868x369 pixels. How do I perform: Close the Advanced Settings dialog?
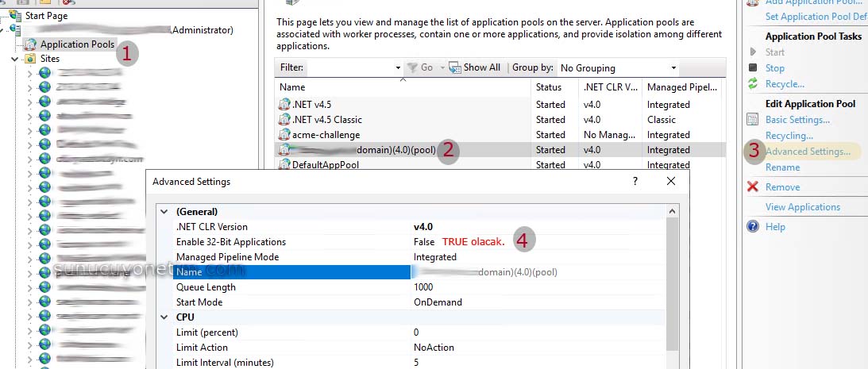[x=671, y=181]
